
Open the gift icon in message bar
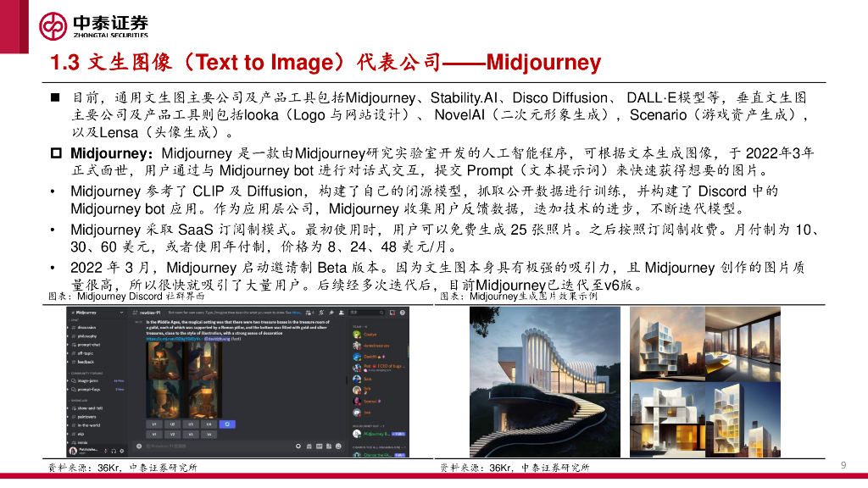pos(309,446)
